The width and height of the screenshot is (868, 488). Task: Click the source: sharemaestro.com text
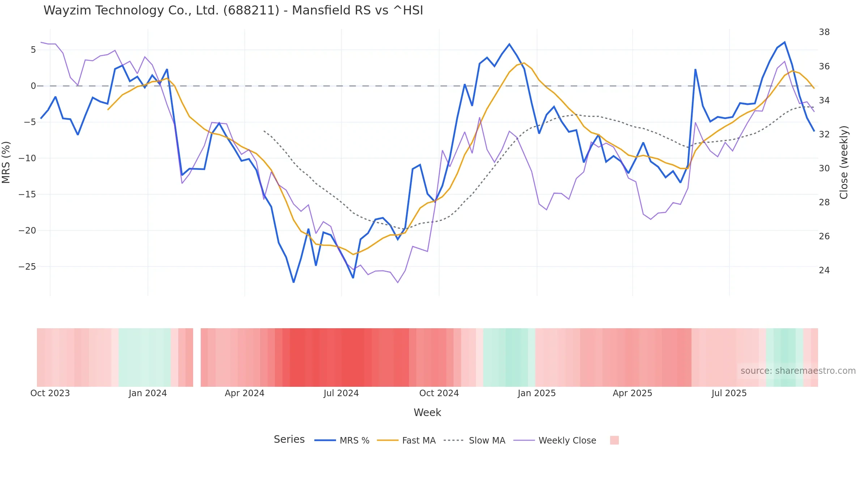pyautogui.click(x=798, y=371)
